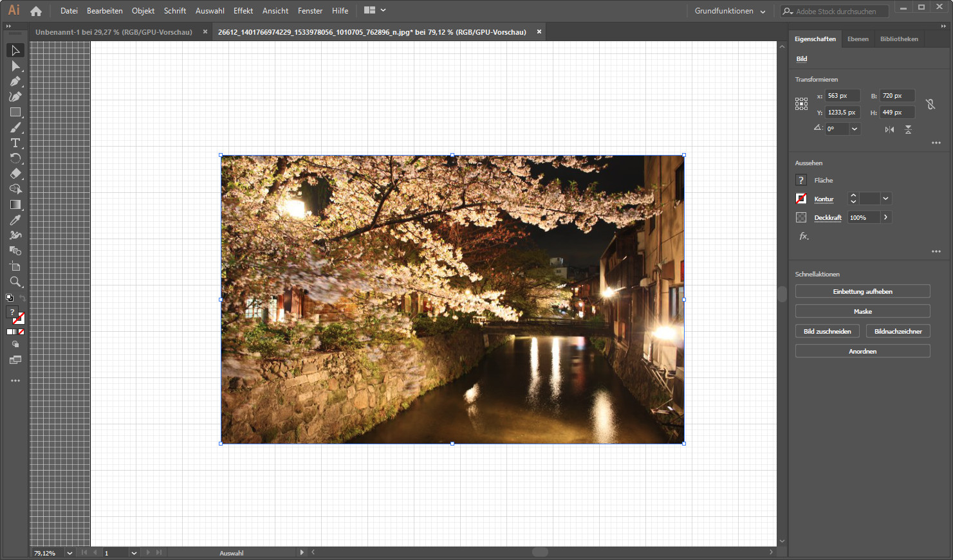Pick the Type tool
Viewport: 953px width, 560px height.
[15, 143]
